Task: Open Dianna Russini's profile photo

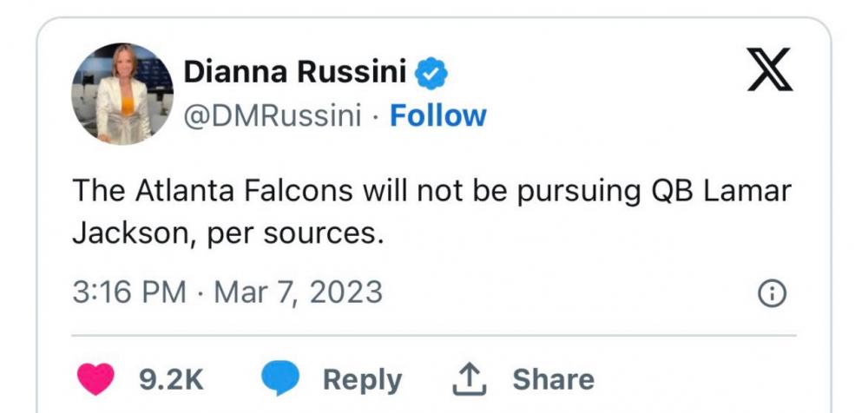Action: click(122, 94)
